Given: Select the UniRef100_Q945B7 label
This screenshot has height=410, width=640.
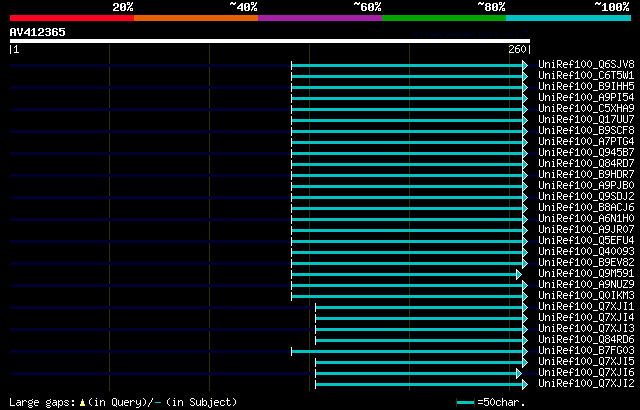Looking at the screenshot, I should pos(586,153).
